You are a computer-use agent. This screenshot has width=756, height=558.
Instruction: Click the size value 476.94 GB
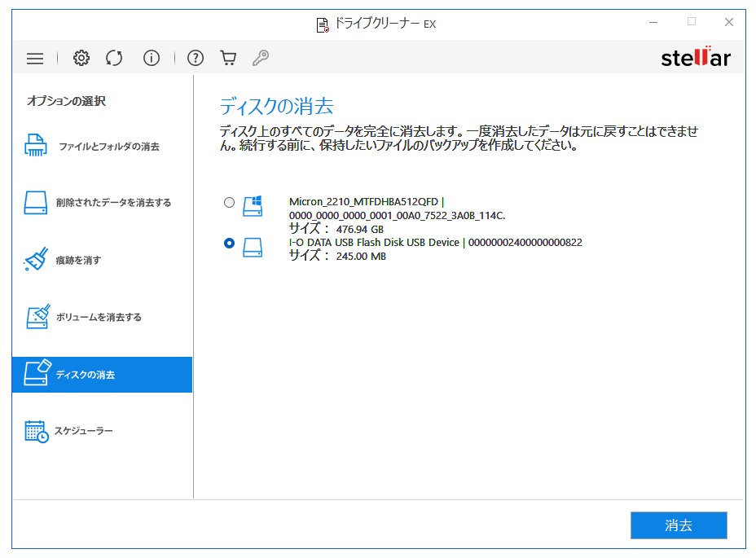coord(360,230)
